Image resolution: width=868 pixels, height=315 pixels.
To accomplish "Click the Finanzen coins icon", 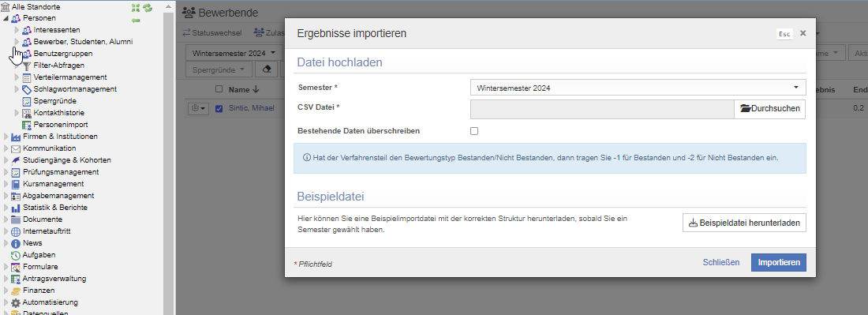I will (x=16, y=291).
